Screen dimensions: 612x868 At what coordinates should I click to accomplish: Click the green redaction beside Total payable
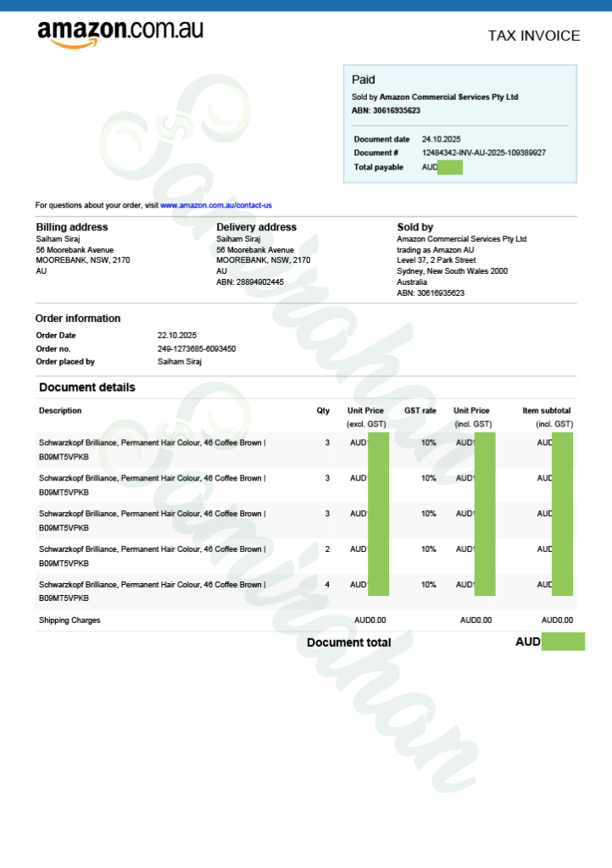(x=450, y=167)
